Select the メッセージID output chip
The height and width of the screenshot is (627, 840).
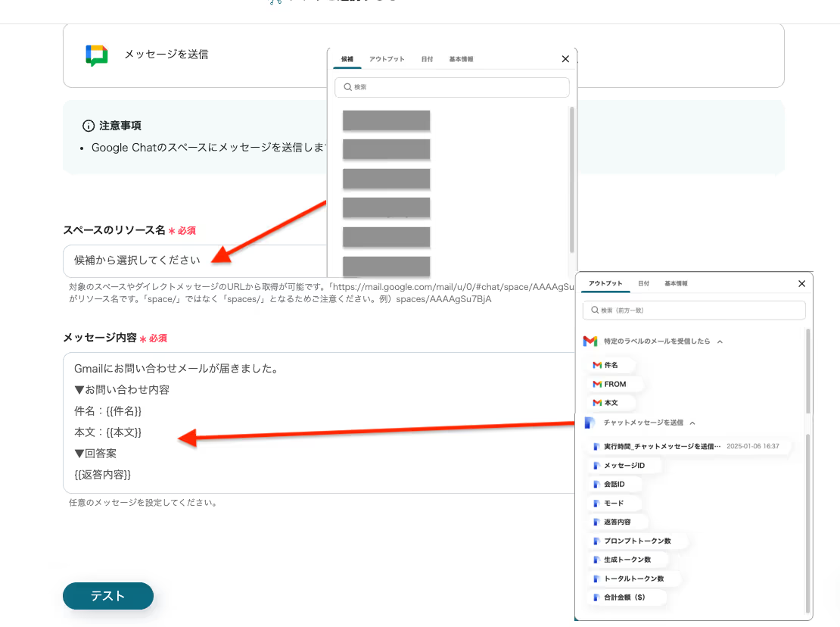[624, 465]
